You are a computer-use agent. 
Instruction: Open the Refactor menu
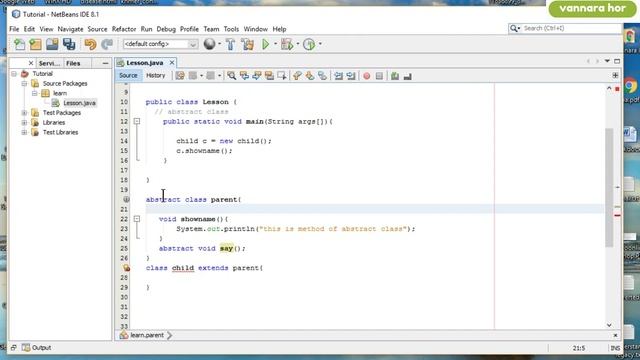[x=124, y=29]
